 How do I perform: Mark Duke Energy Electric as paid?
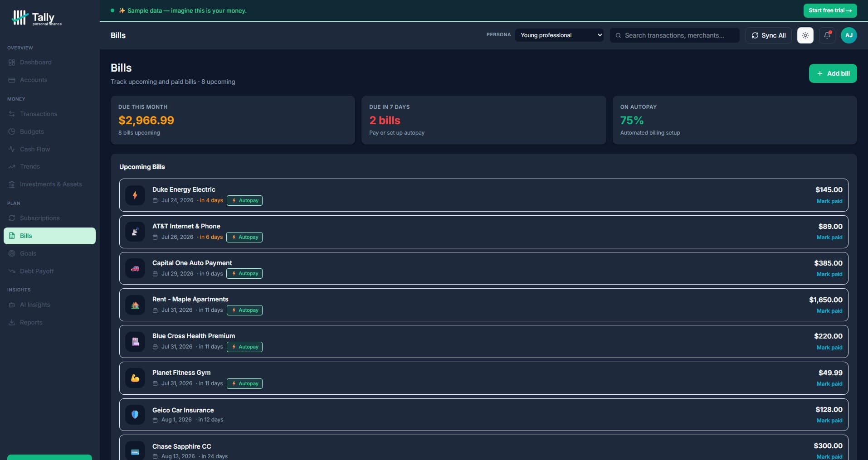point(829,201)
